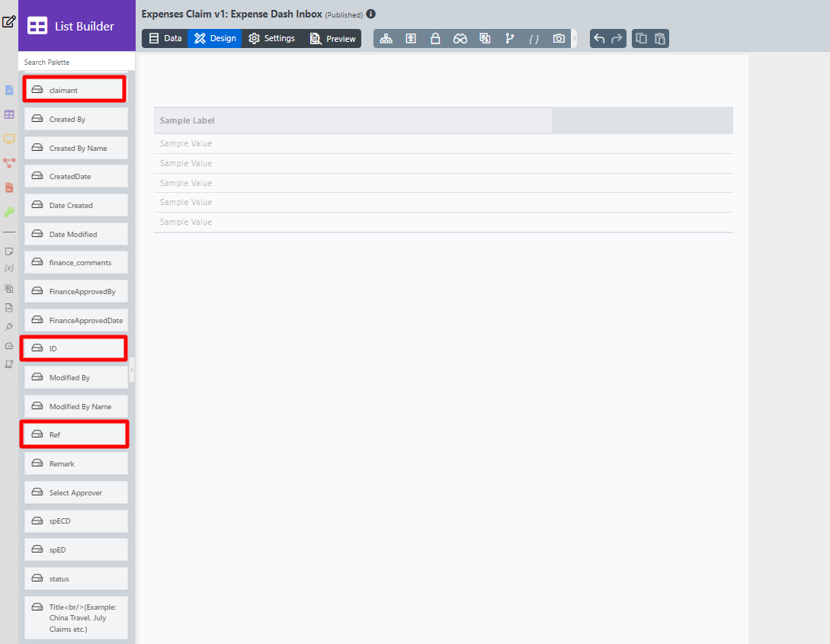Image resolution: width=830 pixels, height=644 pixels.
Task: Select the Created By palette column
Action: [76, 119]
